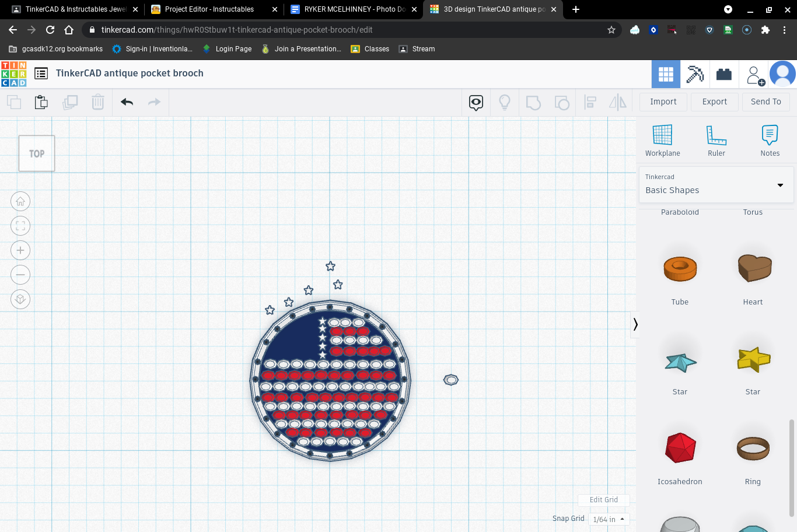Invite a collaborator with add-person icon
Viewport: 797px width, 532px height.
tap(755, 75)
